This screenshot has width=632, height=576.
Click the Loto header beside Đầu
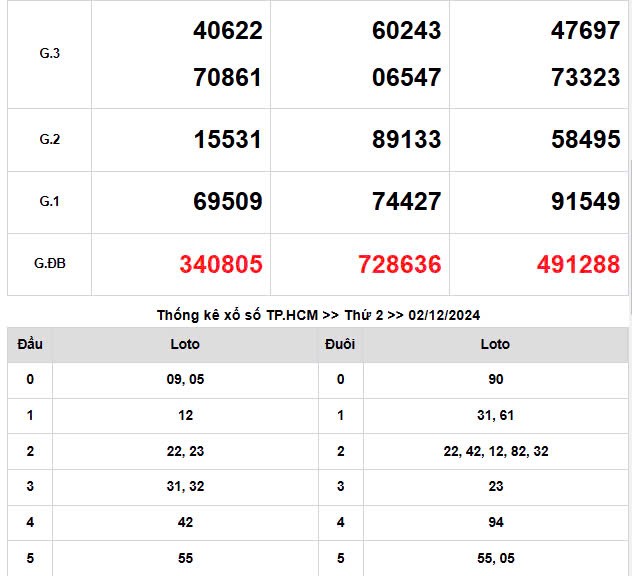(185, 344)
